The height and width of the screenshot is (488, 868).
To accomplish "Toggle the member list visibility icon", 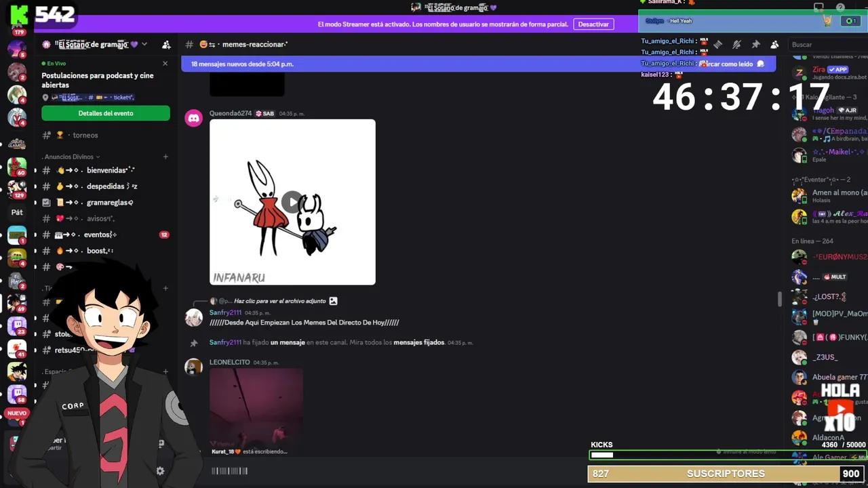I will click(774, 45).
